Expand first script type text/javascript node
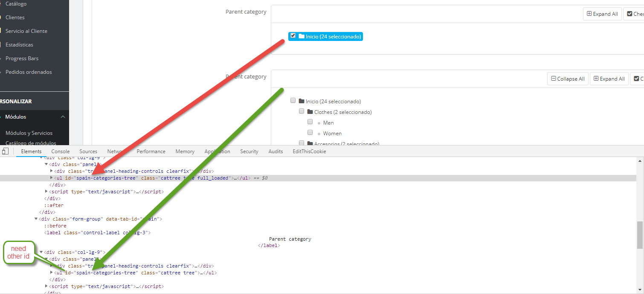 pos(46,191)
